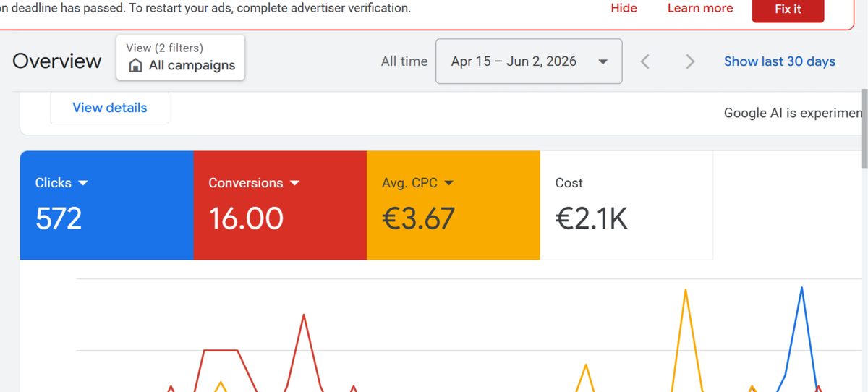Select the Cost metric card
Viewport: 868px width, 392px height.
click(626, 205)
